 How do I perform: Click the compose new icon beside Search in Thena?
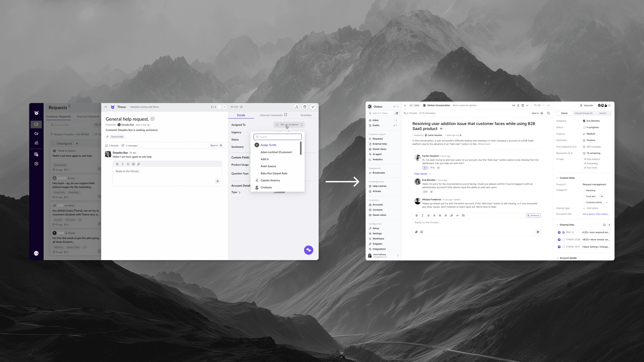(x=397, y=113)
